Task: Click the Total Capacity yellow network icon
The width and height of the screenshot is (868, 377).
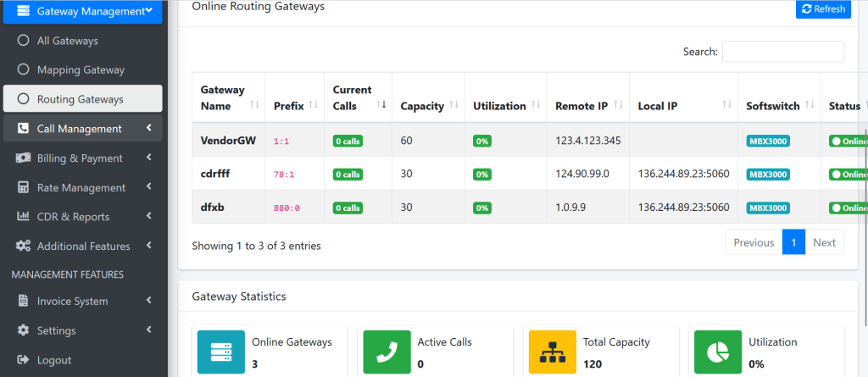Action: (553, 352)
